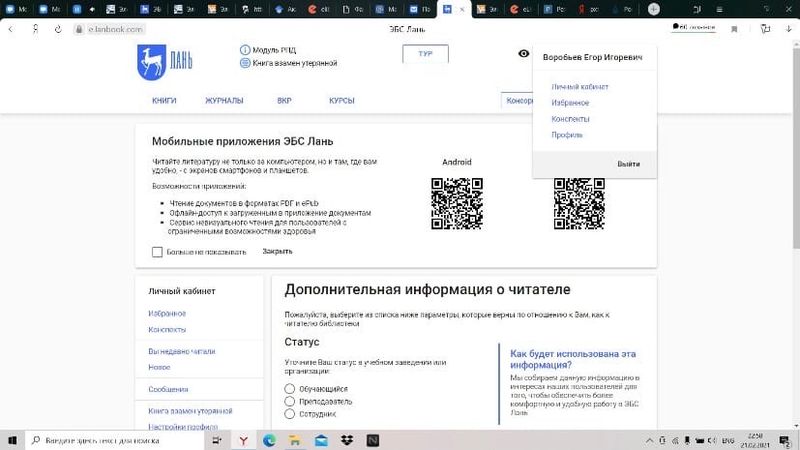Click the second QR code under user menu
This screenshot has width=800, height=450.
[x=579, y=204]
